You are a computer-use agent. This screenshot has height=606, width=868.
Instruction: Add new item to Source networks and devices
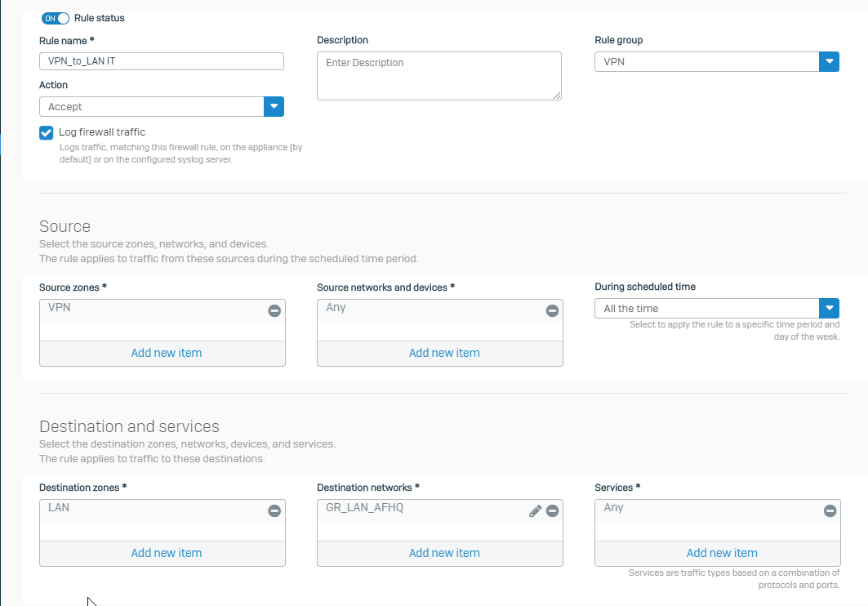tap(444, 353)
